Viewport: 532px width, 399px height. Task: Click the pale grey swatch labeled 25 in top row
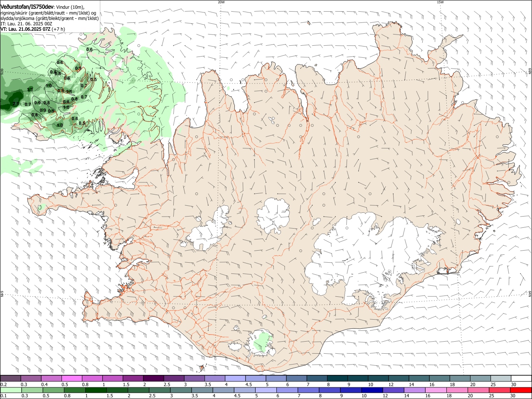click(x=501, y=378)
